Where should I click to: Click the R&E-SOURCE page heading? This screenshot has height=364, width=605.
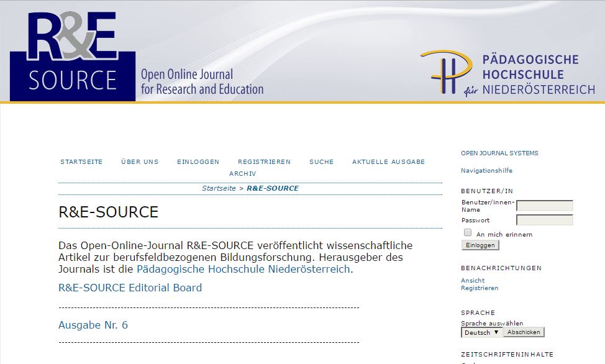(109, 212)
